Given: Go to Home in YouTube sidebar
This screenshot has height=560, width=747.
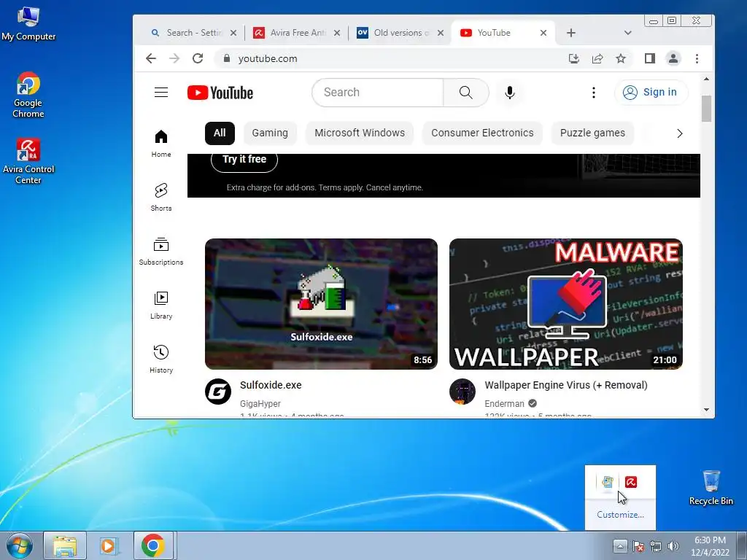Looking at the screenshot, I should click(161, 144).
